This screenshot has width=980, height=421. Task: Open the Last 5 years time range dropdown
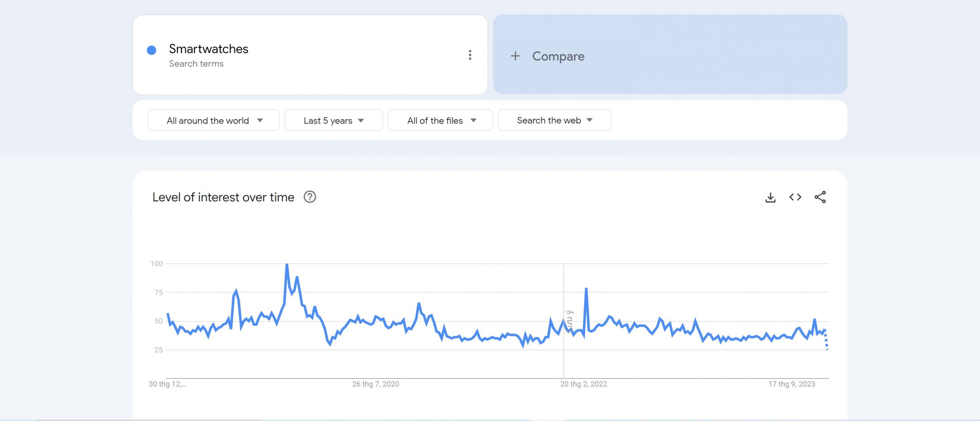[333, 121]
